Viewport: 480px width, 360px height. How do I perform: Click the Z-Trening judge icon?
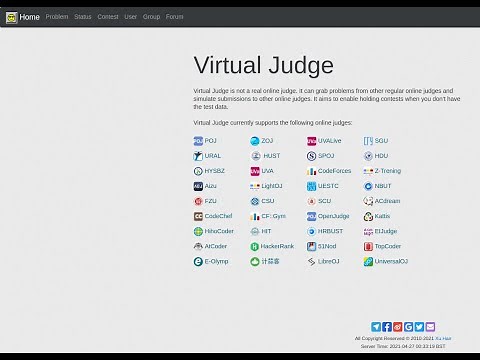(368, 171)
